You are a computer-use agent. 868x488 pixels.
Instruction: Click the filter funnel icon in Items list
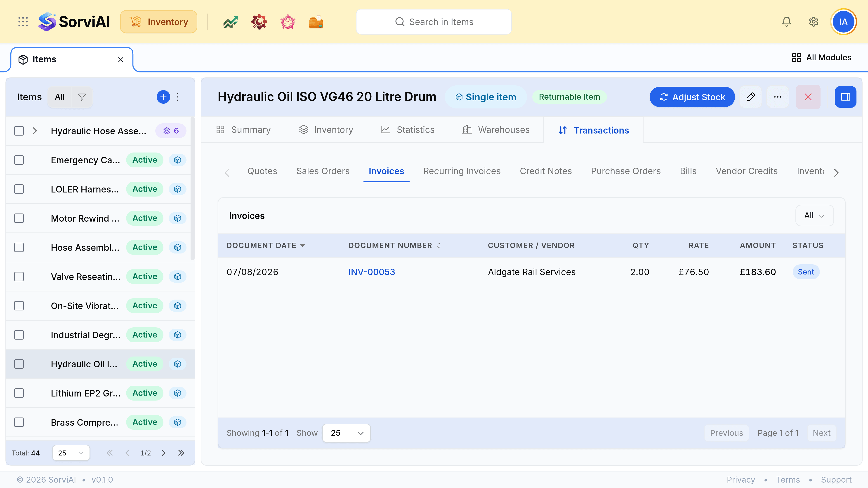point(82,97)
